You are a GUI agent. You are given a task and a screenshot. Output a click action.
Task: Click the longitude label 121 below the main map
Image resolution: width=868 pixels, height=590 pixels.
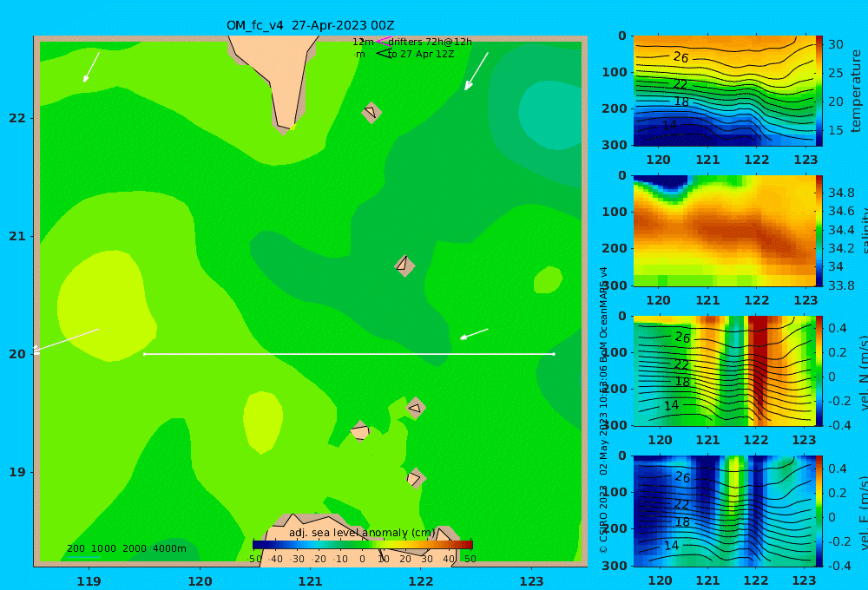click(310, 581)
